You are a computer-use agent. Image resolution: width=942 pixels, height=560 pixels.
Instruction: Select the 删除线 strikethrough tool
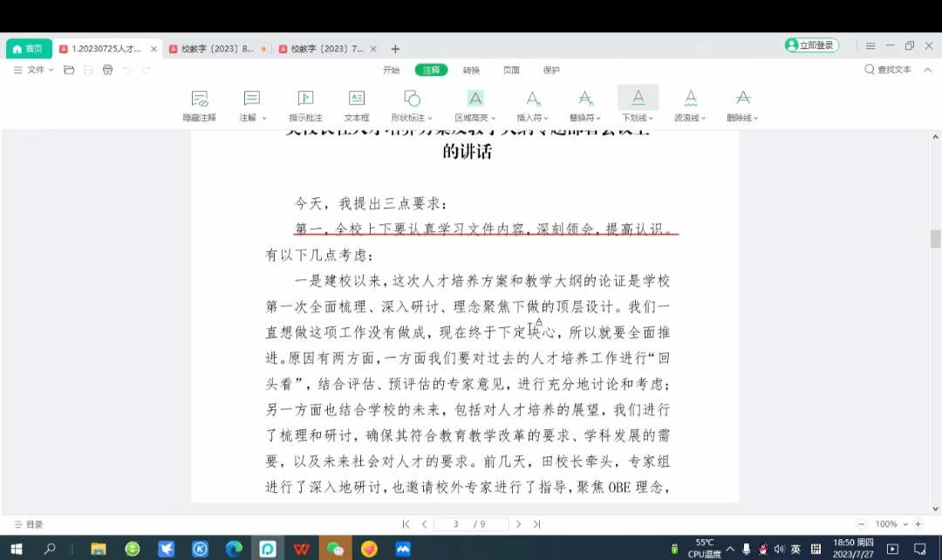[x=742, y=99]
